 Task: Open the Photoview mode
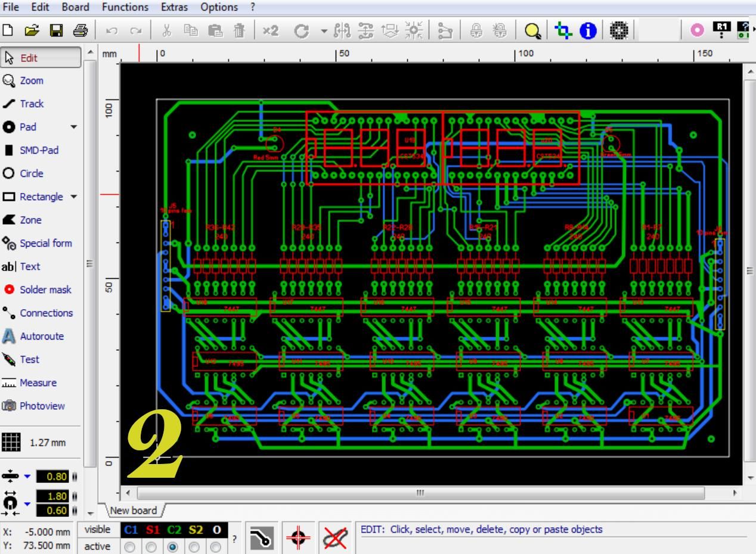point(42,406)
